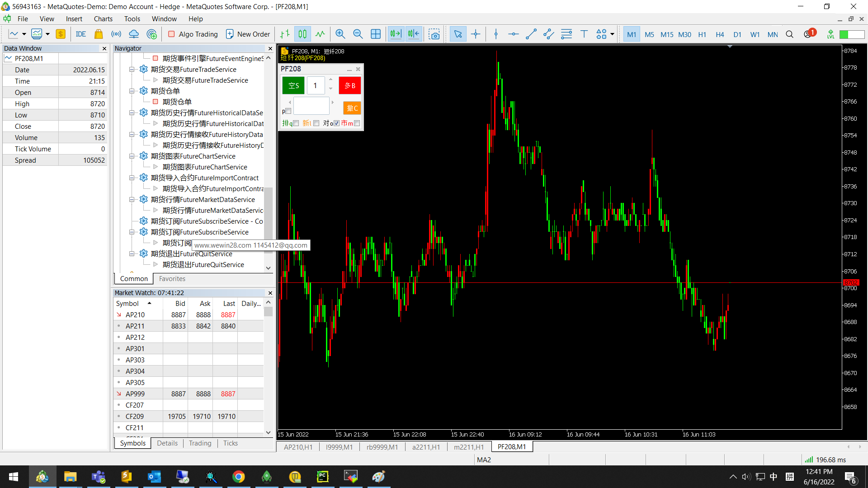Viewport: 868px width, 488px height.
Task: Open the IDE MetaEditor button
Action: pyautogui.click(x=81, y=34)
